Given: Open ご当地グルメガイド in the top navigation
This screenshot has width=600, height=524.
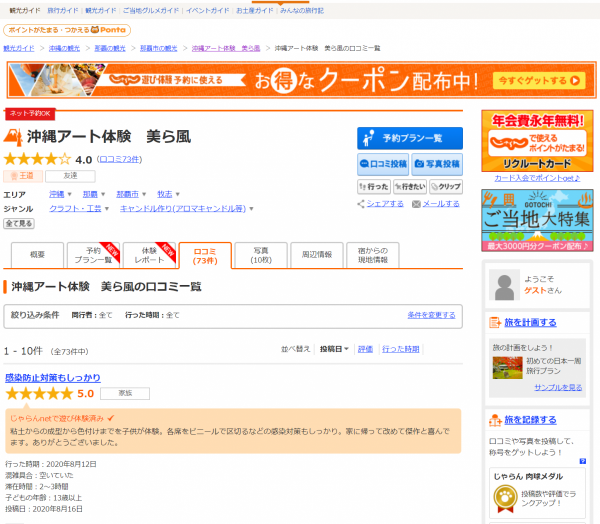Looking at the screenshot, I should pyautogui.click(x=151, y=10).
